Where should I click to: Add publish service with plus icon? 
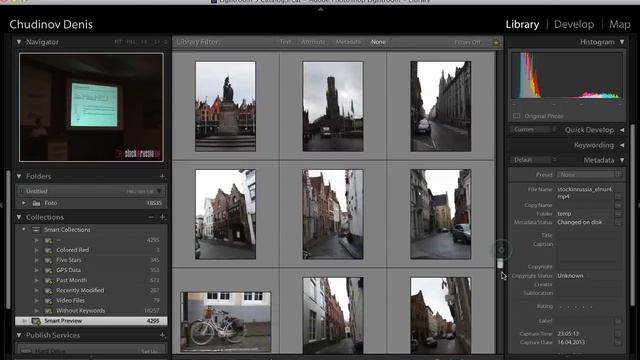pos(162,335)
